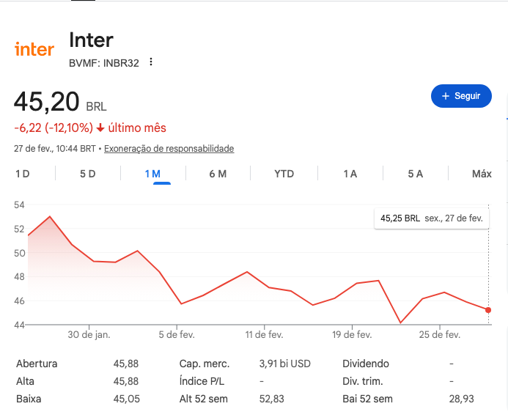The width and height of the screenshot is (508, 420).
Task: Click the Bai 52 sem value 28,93
Action: click(x=461, y=399)
